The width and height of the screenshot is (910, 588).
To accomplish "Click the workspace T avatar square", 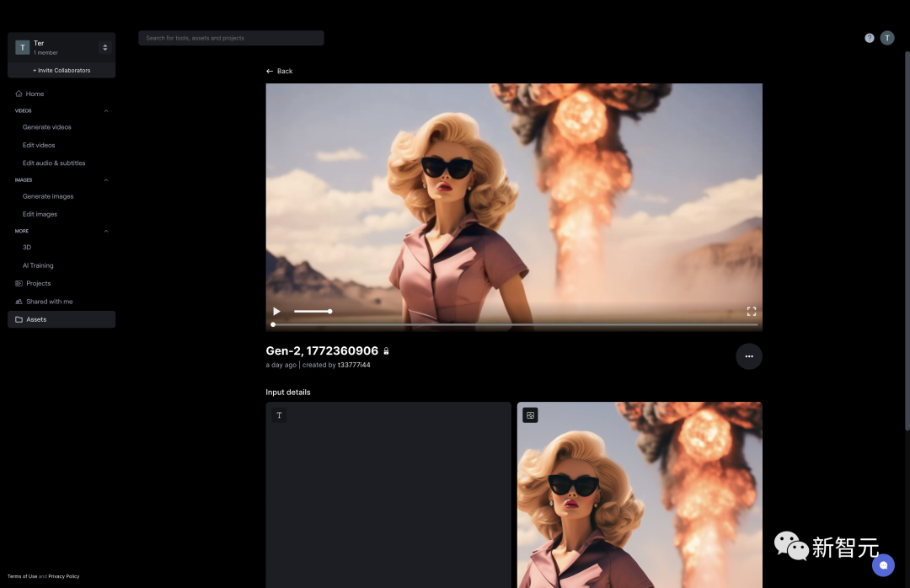I will click(22, 48).
